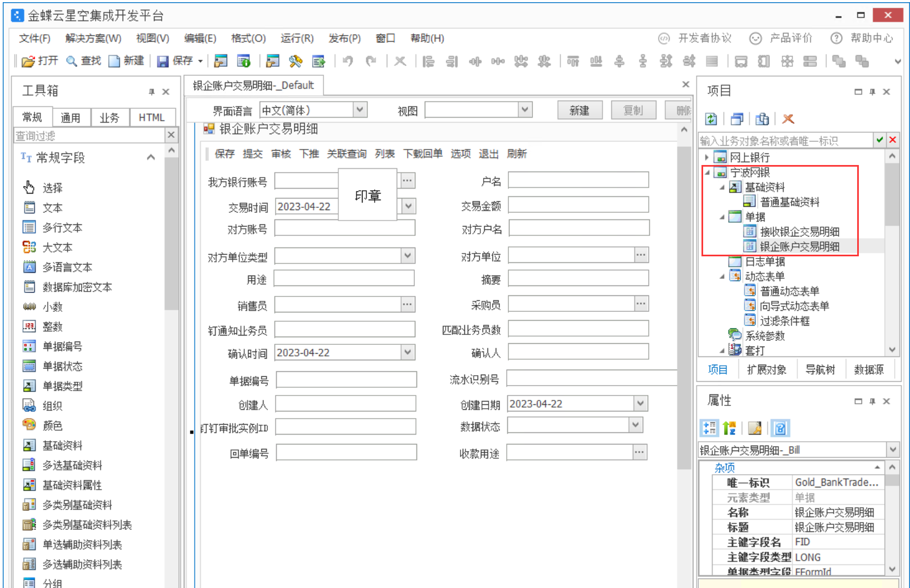Open the 数据状态 dropdown

pyautogui.click(x=636, y=425)
